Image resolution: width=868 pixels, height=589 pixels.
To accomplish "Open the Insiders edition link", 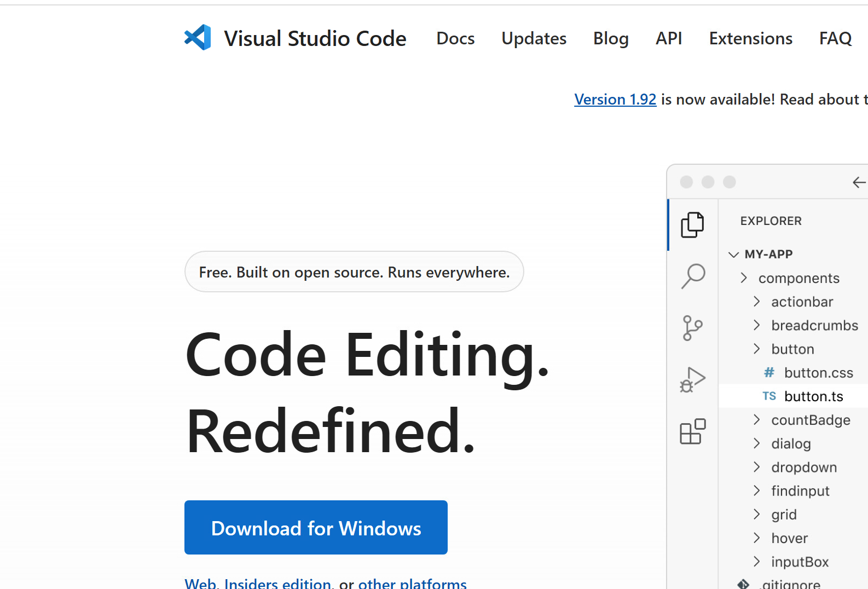I will pyautogui.click(x=277, y=584).
